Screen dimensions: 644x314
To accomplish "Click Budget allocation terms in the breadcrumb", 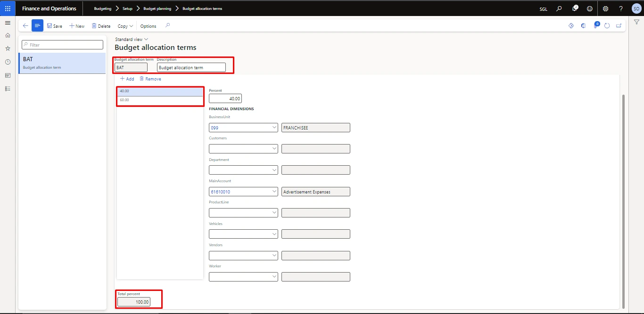I will (202, 8).
